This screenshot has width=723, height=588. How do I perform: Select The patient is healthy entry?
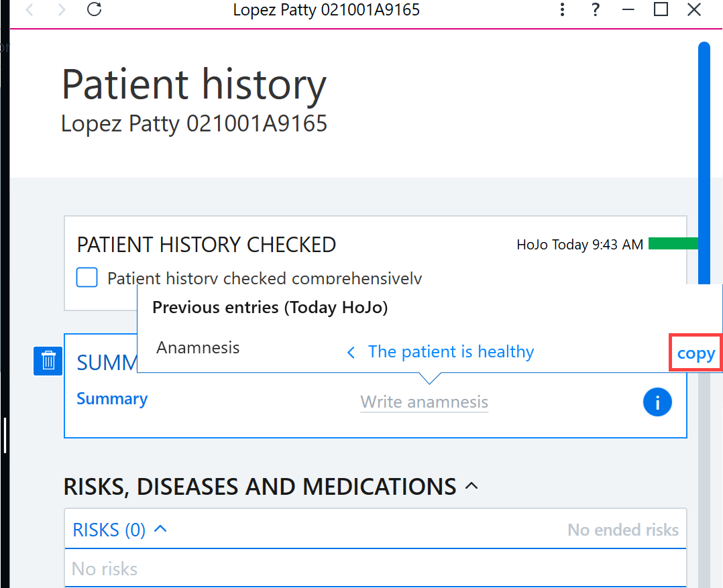tap(451, 351)
